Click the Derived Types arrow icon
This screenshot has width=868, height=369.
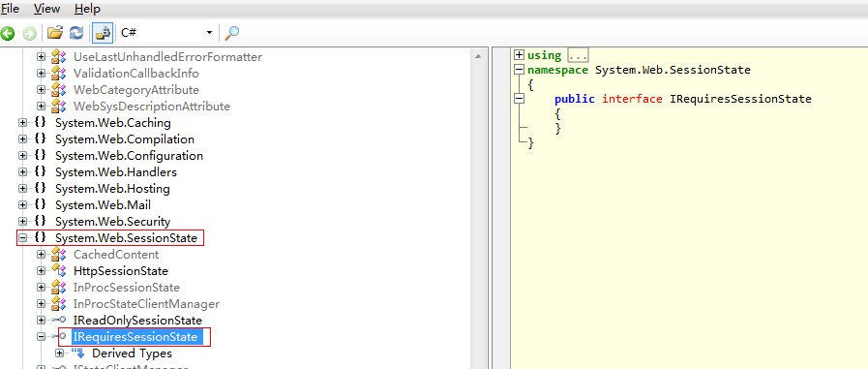(x=77, y=353)
